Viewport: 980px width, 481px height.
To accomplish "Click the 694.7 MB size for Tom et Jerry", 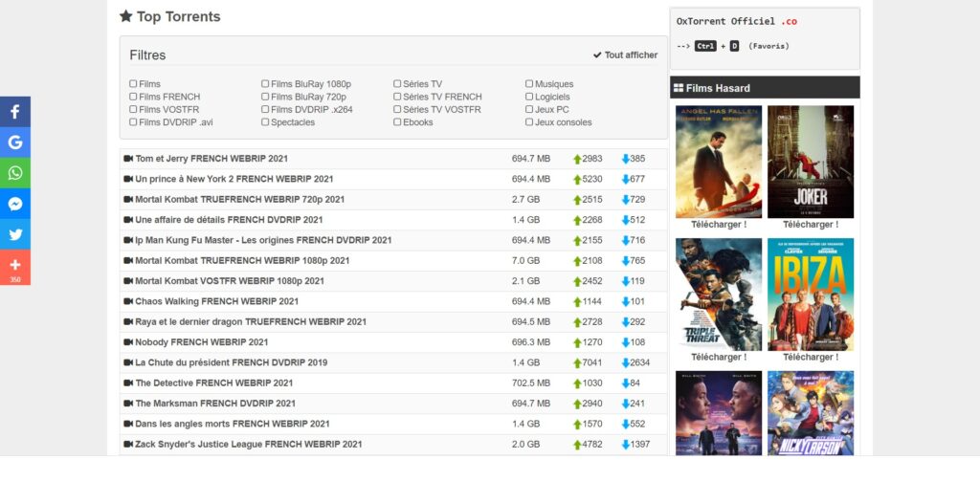I will [x=530, y=159].
